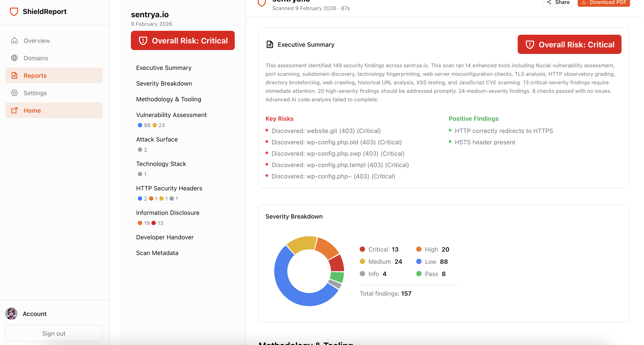Select the Home external-link icon
644x345 pixels.
coord(14,110)
